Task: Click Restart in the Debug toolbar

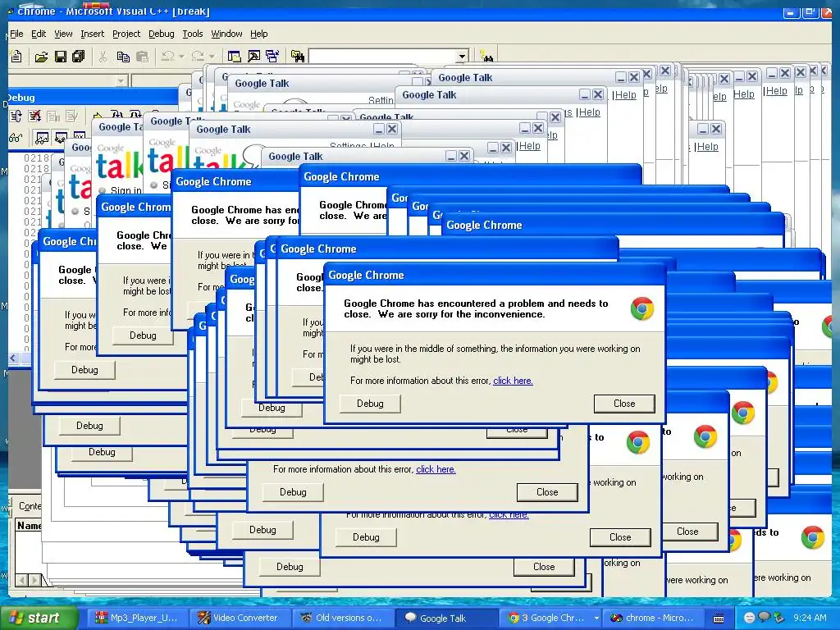Action: click(16, 116)
